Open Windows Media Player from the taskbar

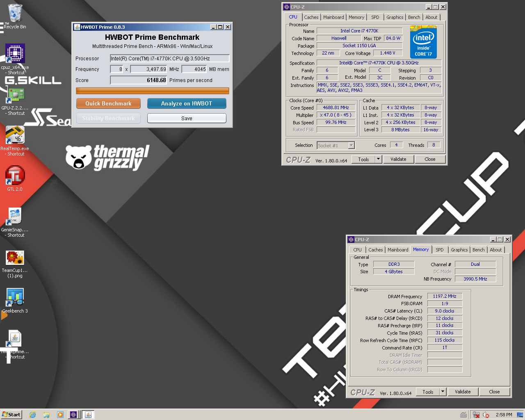tap(60, 415)
